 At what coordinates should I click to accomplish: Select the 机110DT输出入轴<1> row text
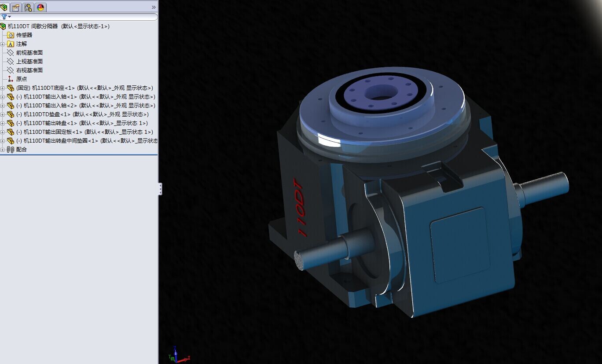(86, 97)
